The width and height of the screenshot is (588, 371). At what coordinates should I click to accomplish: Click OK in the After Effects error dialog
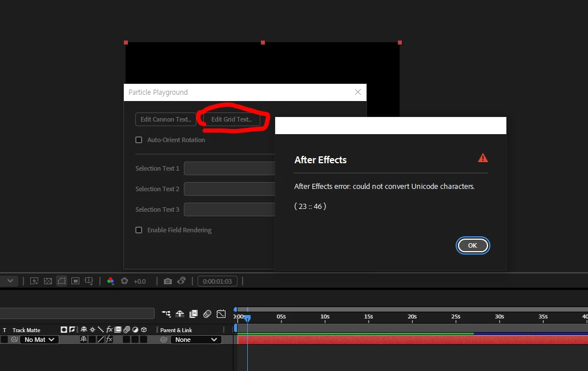(x=473, y=245)
